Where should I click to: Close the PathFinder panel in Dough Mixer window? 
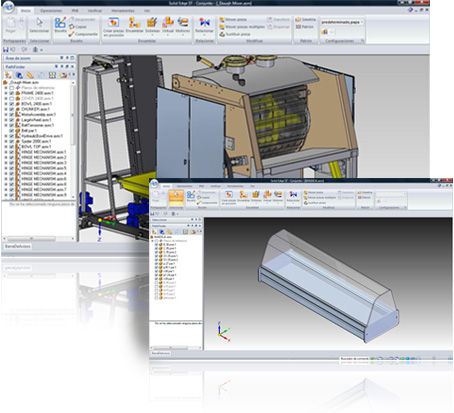coord(72,67)
